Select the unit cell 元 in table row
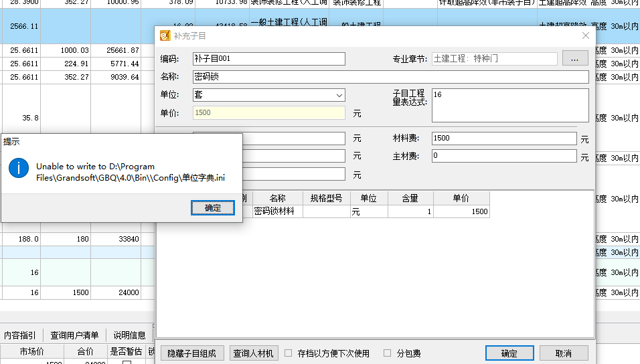The width and height of the screenshot is (640, 364). pos(369,211)
